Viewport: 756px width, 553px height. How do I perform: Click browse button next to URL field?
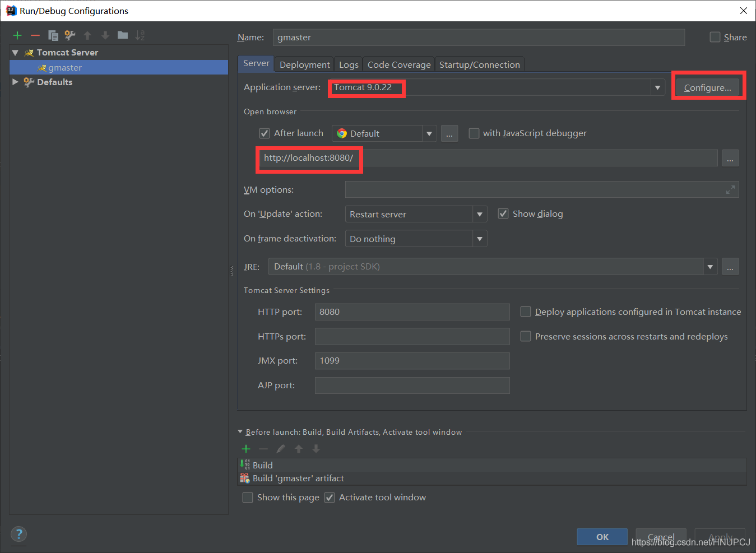tap(730, 158)
